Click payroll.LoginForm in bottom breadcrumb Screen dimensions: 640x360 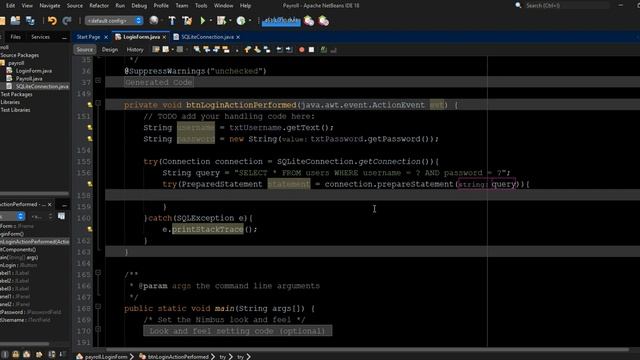click(x=106, y=356)
